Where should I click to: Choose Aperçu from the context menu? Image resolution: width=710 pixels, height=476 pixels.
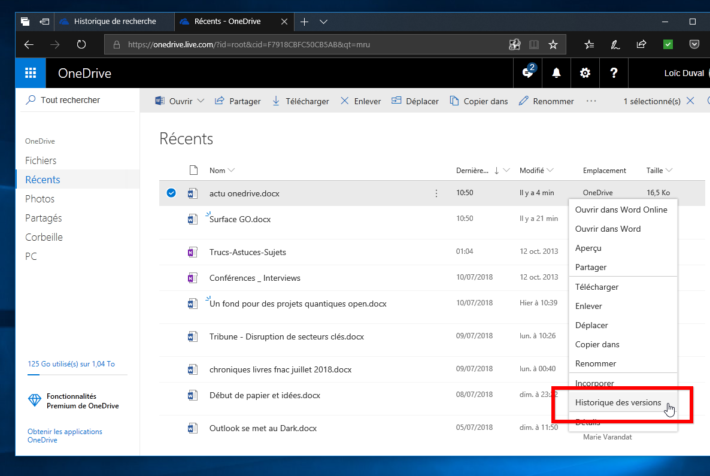(588, 248)
